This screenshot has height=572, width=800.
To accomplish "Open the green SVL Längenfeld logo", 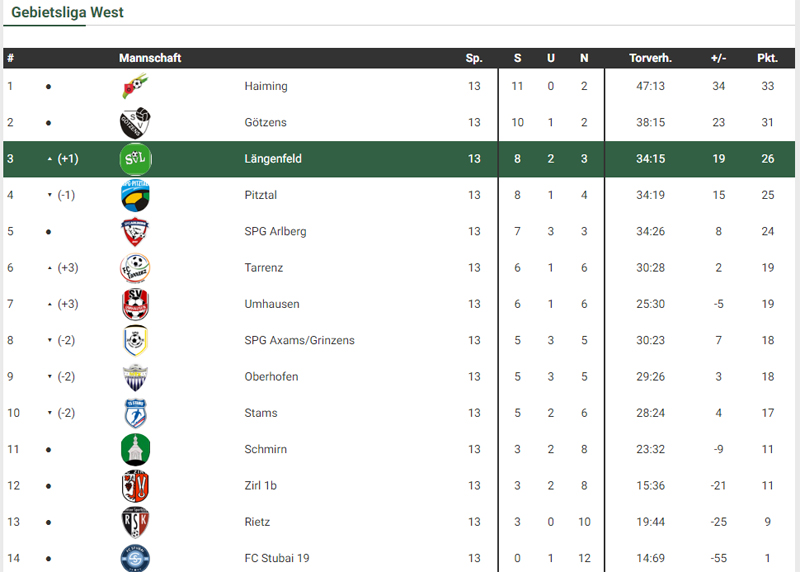I will [135, 159].
